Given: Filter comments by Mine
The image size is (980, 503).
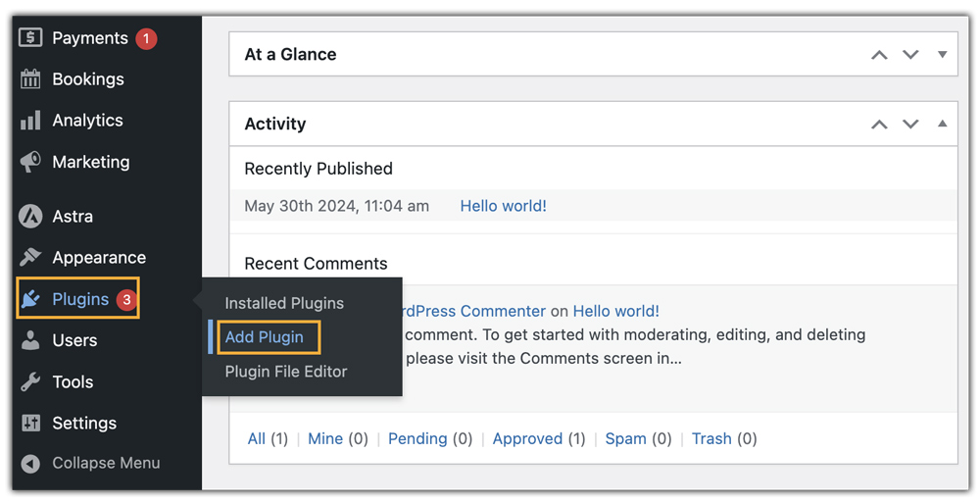Looking at the screenshot, I should point(325,438).
